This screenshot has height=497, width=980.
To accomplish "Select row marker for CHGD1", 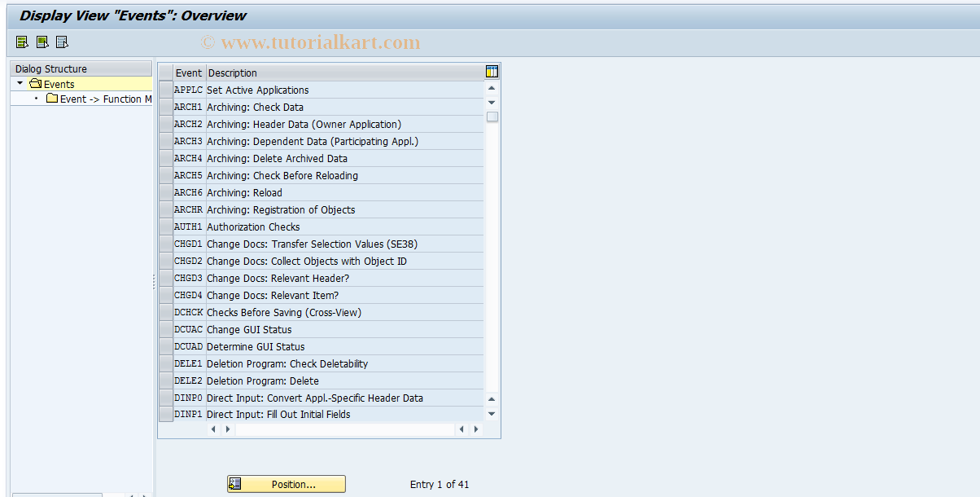I will (166, 244).
